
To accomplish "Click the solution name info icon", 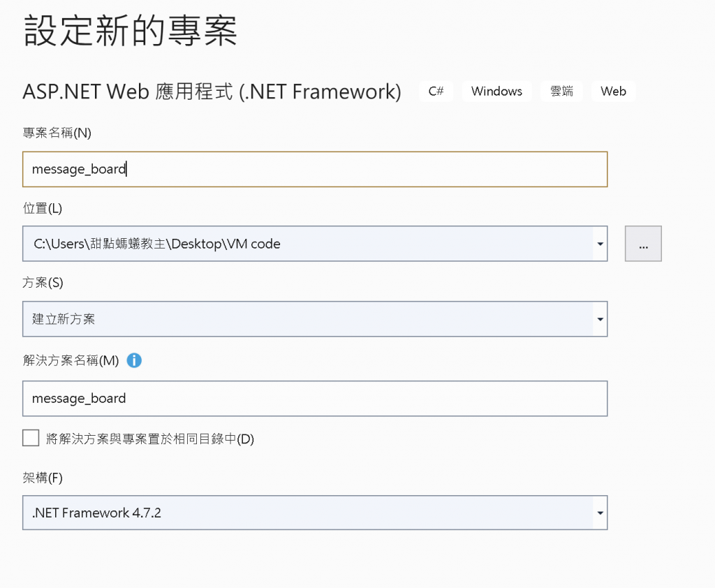I will (134, 360).
